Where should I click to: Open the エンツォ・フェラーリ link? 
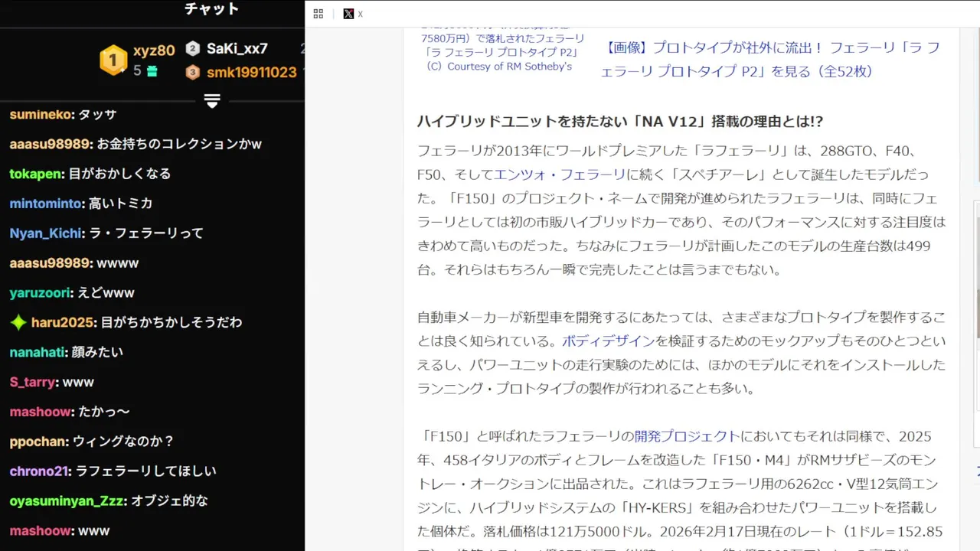560,174
